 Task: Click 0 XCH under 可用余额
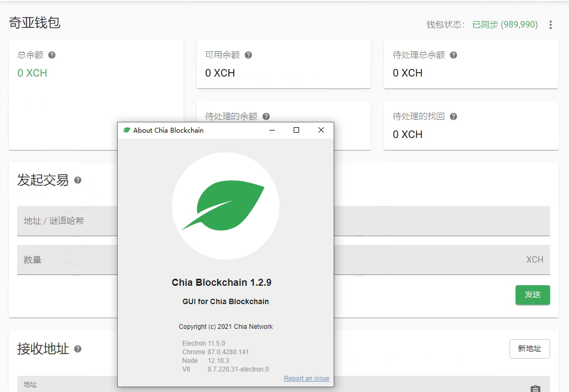coord(220,73)
